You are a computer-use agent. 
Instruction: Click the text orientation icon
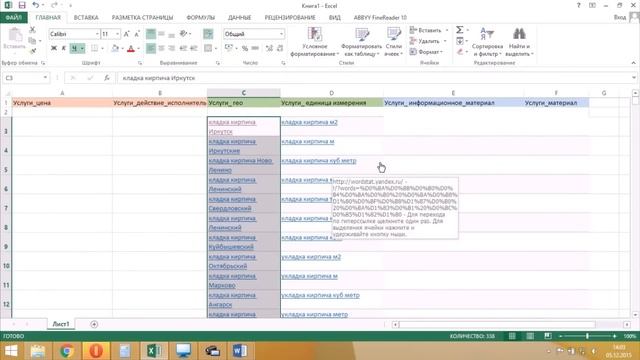(x=184, y=34)
